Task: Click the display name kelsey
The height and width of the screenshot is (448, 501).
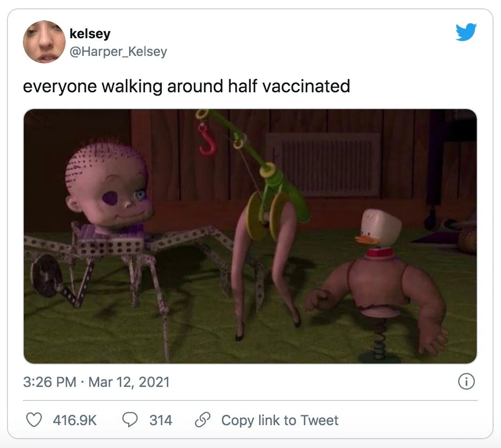Action: click(x=90, y=34)
